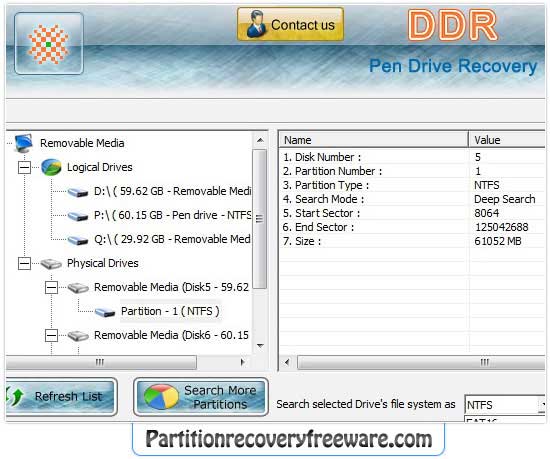Click the tree vertical scrollbar thumb
Screen dimensions: 550x459
point(260,219)
